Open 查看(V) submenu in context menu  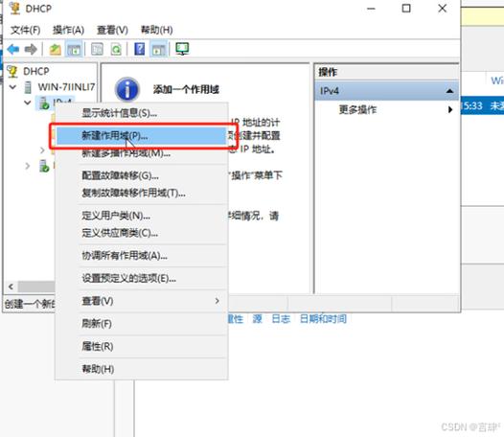tap(142, 301)
